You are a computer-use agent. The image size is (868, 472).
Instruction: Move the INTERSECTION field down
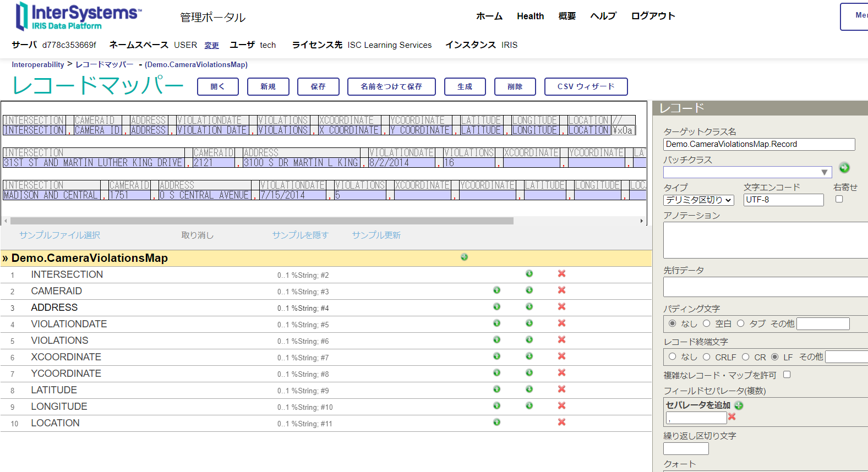tap(529, 274)
